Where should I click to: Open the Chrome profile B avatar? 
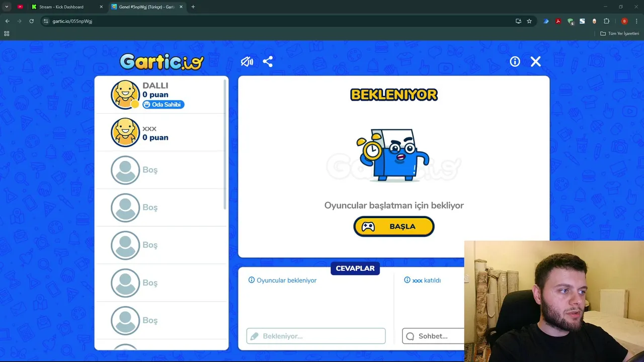[x=624, y=21]
